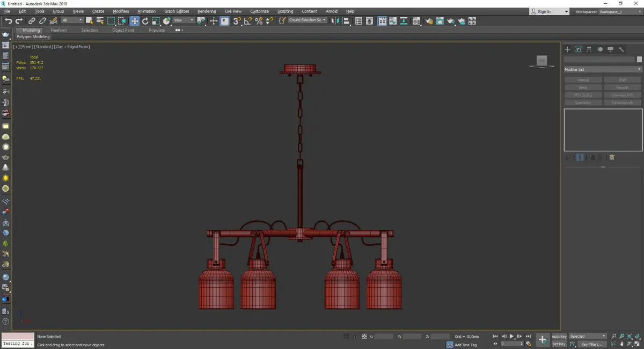The width and height of the screenshot is (644, 349).
Task: Expand the Modifier List dropdown
Action: click(603, 69)
